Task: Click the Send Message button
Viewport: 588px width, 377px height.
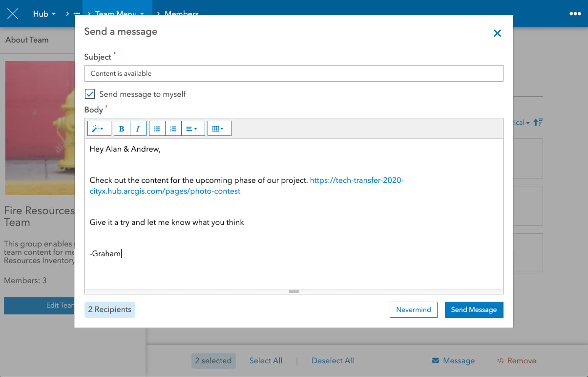Action: [x=474, y=310]
